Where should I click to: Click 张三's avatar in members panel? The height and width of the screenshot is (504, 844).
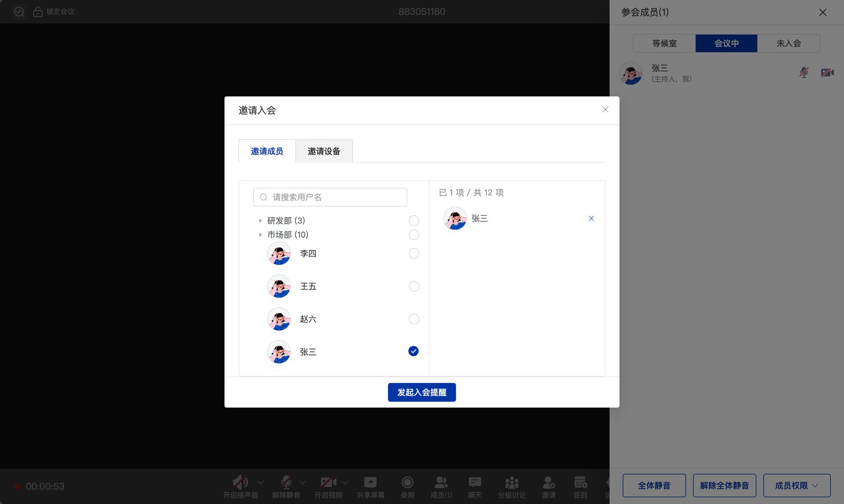[x=631, y=73]
